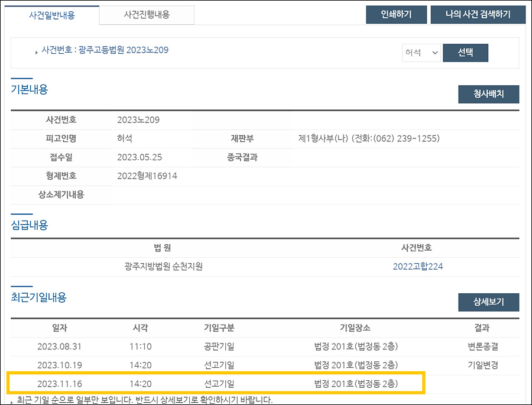
Task: Click the 선택 button
Action: pos(465,53)
